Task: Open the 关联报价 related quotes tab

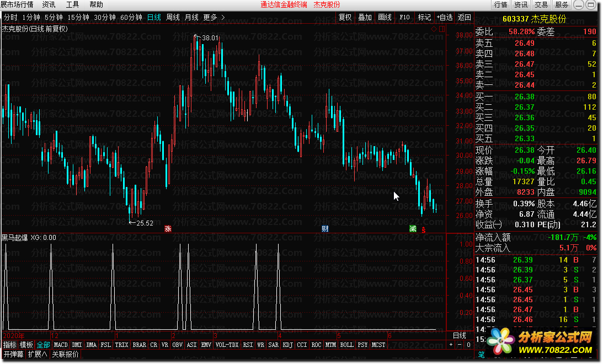Action: (65, 354)
